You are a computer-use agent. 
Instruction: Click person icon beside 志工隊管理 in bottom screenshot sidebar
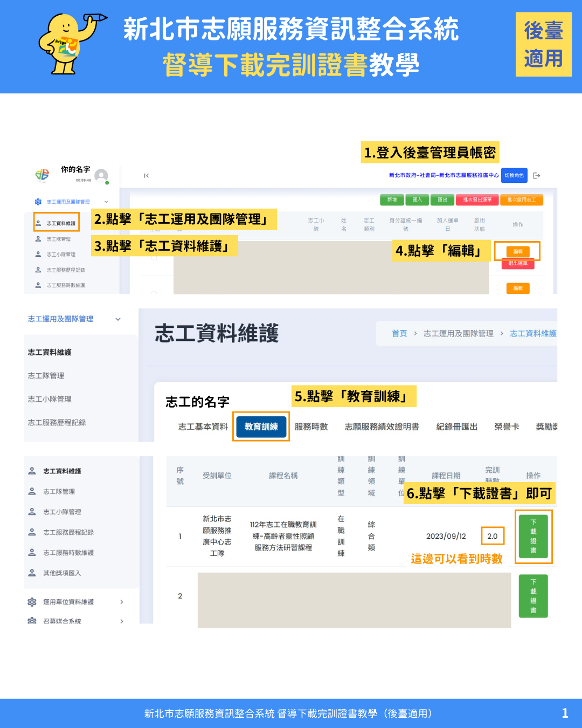click(x=32, y=491)
